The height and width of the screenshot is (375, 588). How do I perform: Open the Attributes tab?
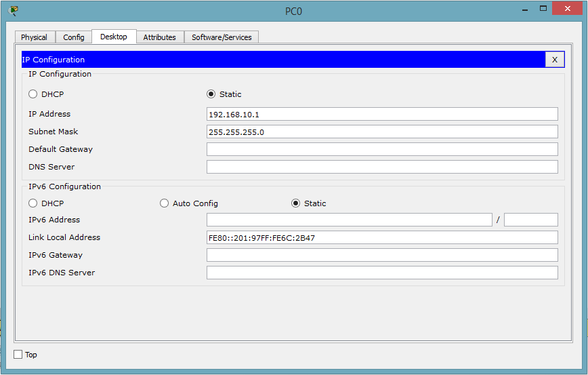click(159, 37)
